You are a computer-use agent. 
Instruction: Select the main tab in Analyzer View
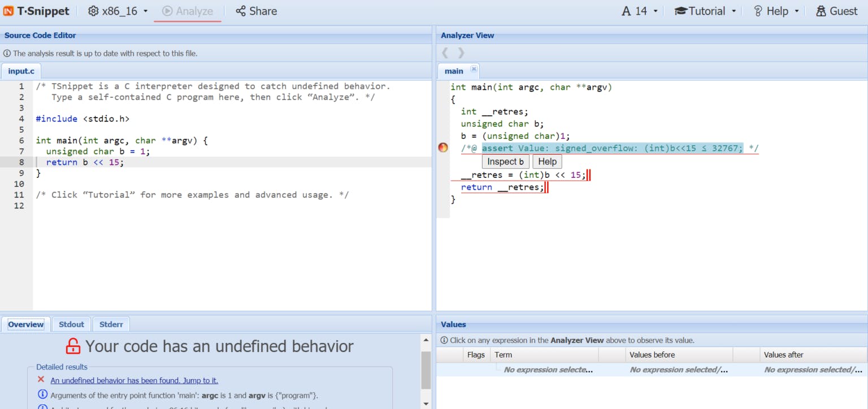(454, 71)
